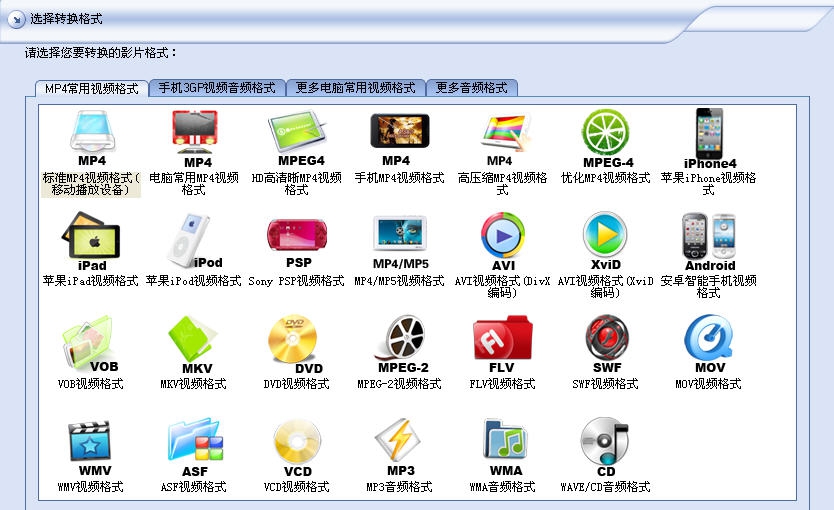
Task: Click the WAVE/CD音频格式 label
Action: (x=605, y=487)
